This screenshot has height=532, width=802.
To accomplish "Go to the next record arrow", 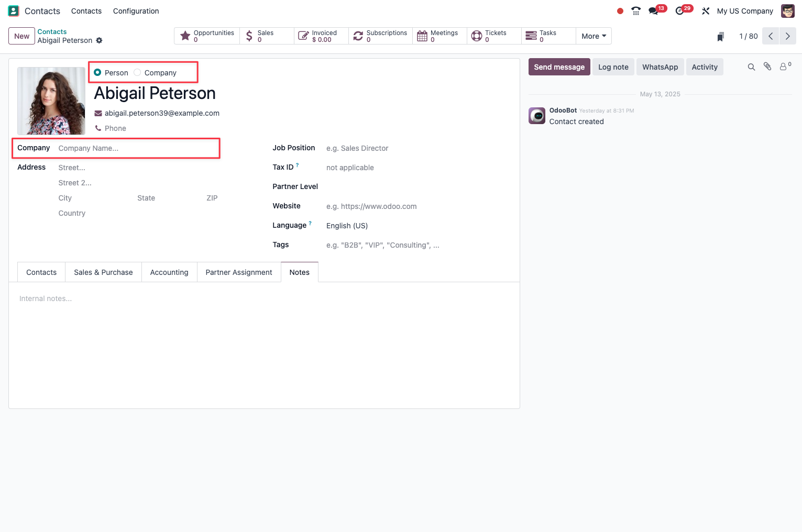I will click(x=787, y=36).
